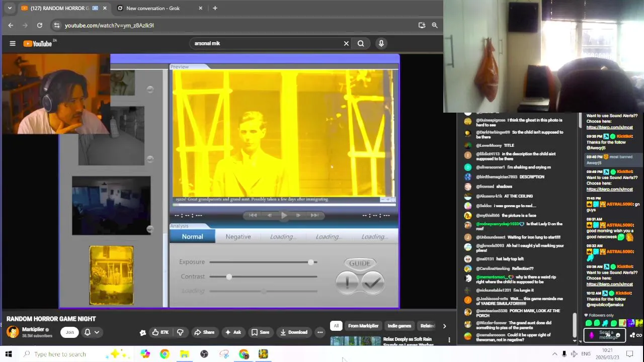Join the Markiplier channel membership
Screen dimensions: 644x362
coord(70,332)
